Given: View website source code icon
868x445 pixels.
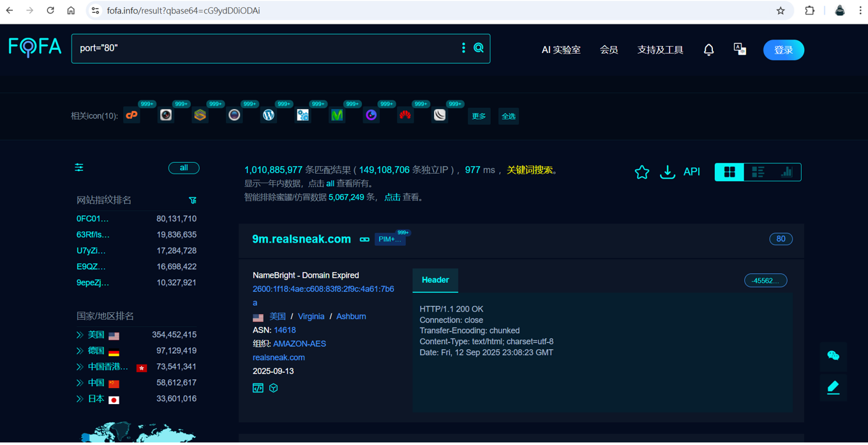Looking at the screenshot, I should (258, 388).
